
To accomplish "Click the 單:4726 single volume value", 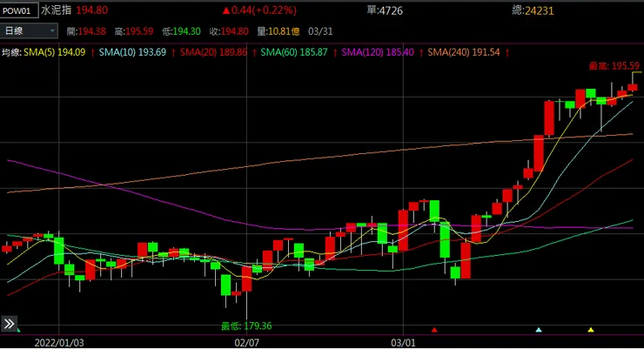I will tap(385, 10).
